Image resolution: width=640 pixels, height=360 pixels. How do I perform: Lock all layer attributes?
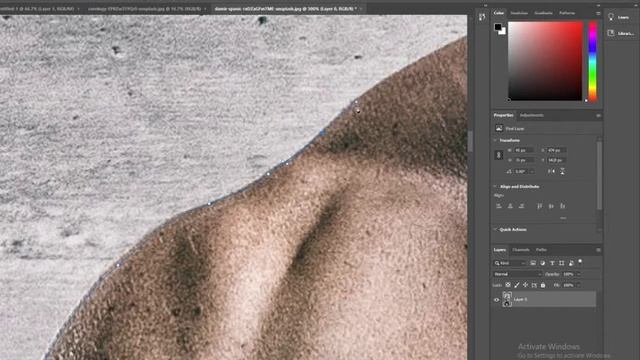pyautogui.click(x=543, y=285)
